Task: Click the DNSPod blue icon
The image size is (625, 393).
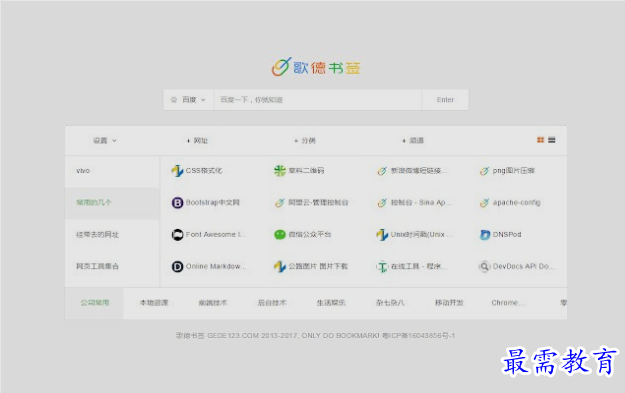Action: pyautogui.click(x=484, y=234)
